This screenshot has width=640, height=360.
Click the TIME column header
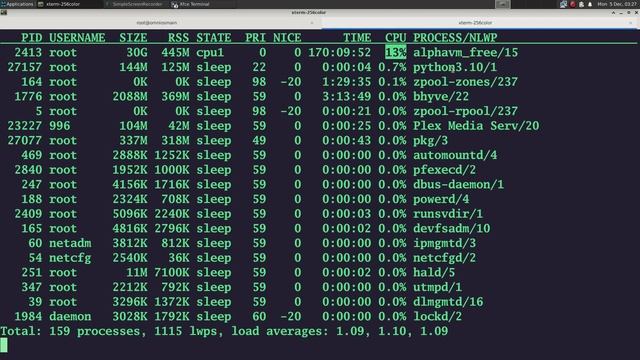point(357,38)
